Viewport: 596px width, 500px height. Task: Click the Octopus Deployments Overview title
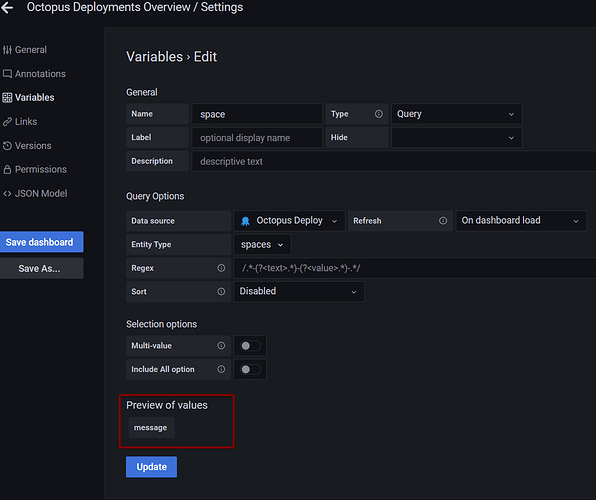point(109,7)
